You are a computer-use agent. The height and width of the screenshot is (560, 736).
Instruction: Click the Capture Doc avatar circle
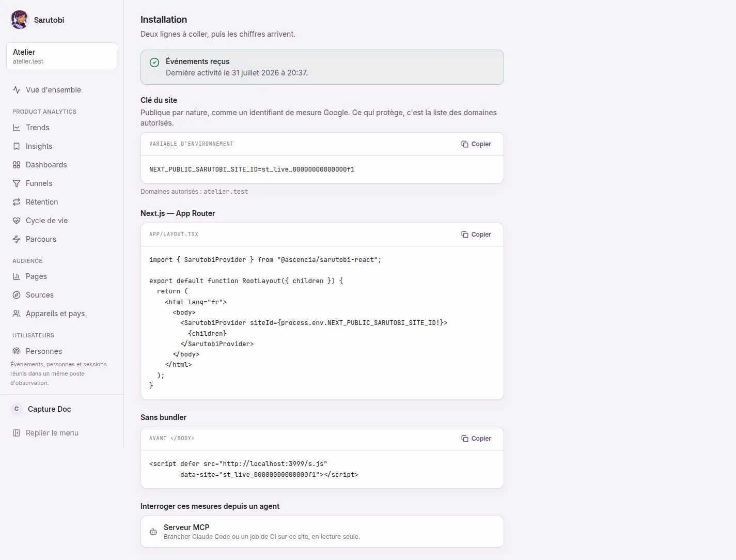click(17, 409)
